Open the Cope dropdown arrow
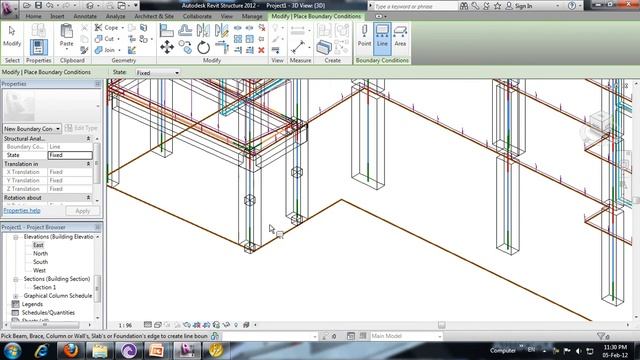Viewport: 640px width, 360px height. [123, 28]
